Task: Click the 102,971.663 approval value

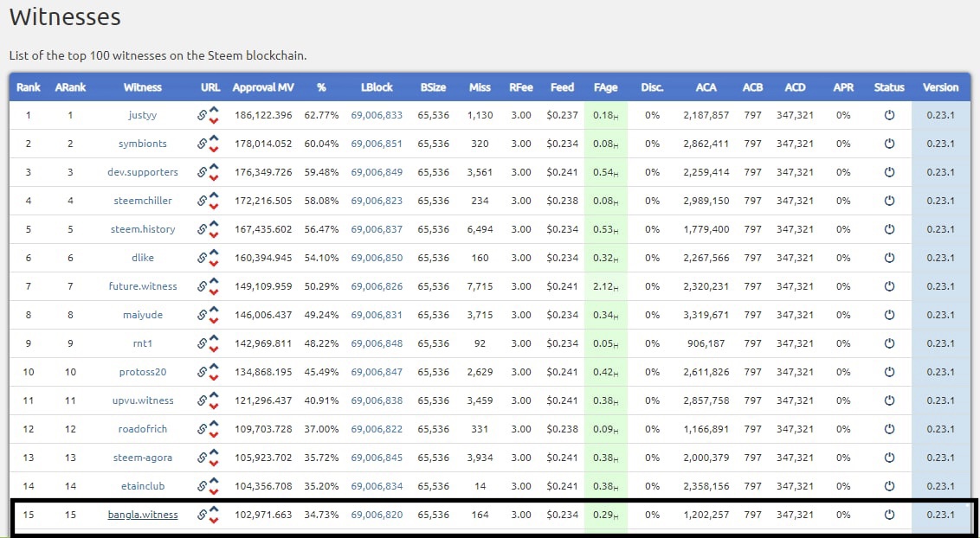Action: pyautogui.click(x=263, y=515)
